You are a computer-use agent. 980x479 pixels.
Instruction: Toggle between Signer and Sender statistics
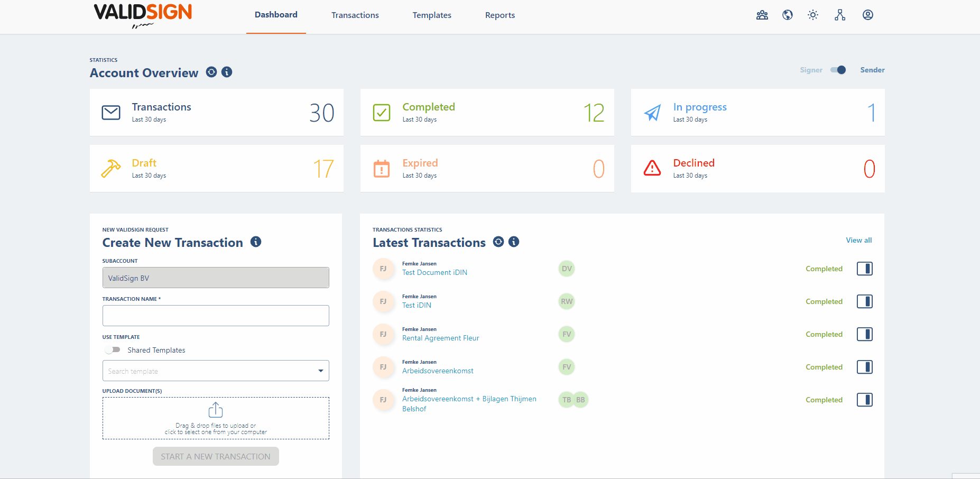point(838,70)
